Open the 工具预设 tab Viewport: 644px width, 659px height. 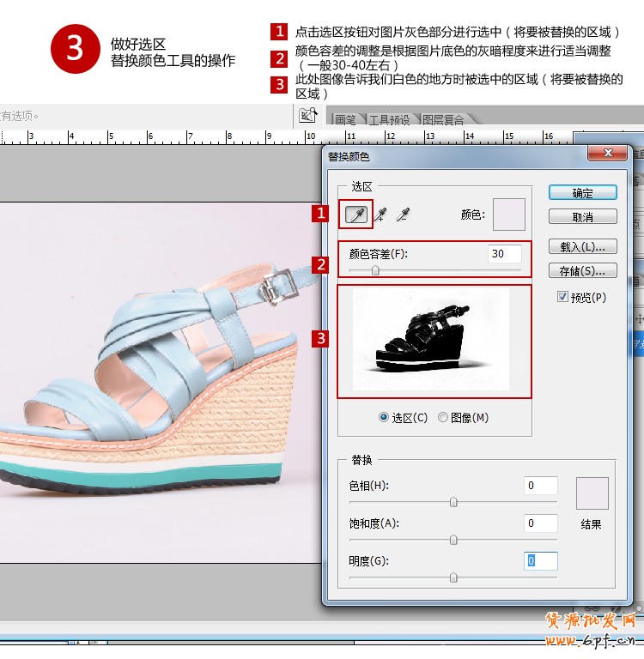click(x=389, y=120)
